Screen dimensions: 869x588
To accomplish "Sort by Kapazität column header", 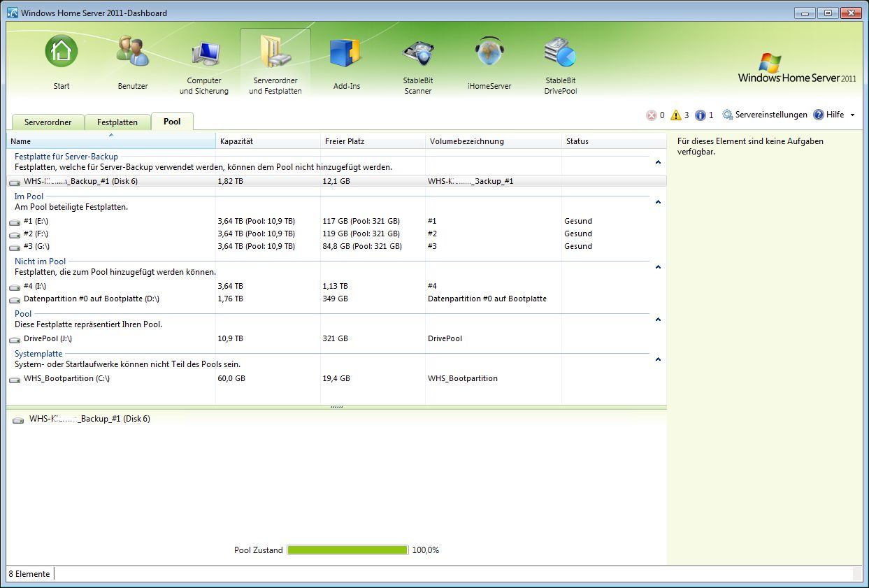I will (x=268, y=141).
